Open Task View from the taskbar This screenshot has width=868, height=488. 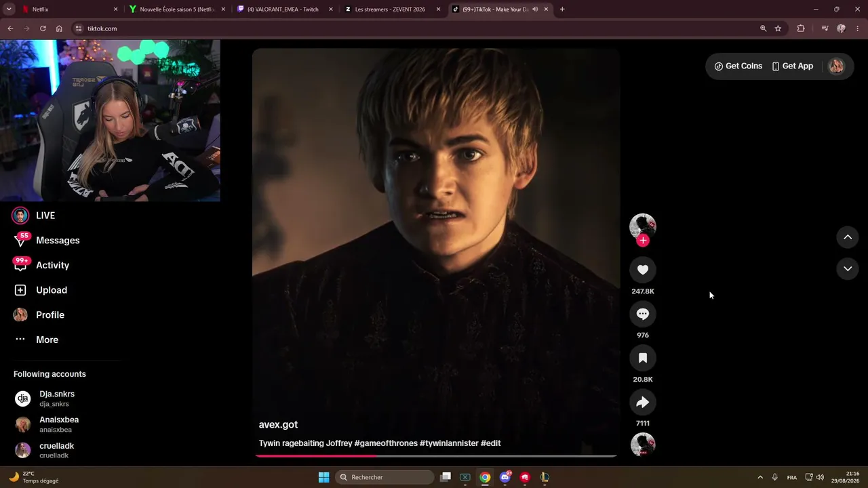click(x=446, y=477)
